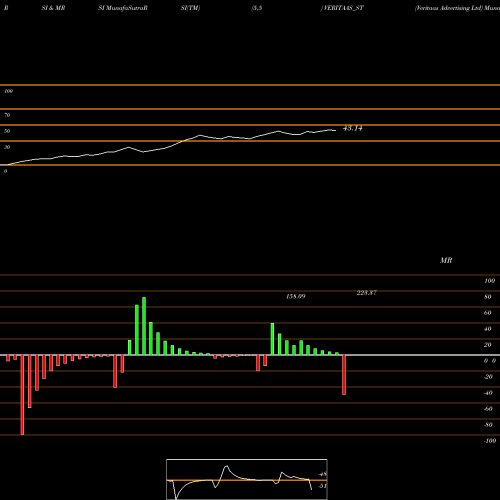Click the 80 label on MR axis
Screen dimensions: 500x500
coord(488,297)
